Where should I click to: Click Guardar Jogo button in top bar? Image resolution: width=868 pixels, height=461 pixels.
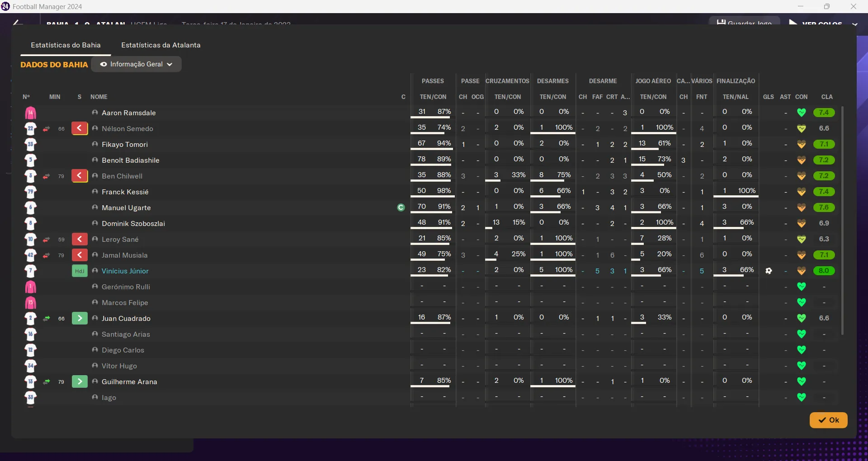point(744,21)
